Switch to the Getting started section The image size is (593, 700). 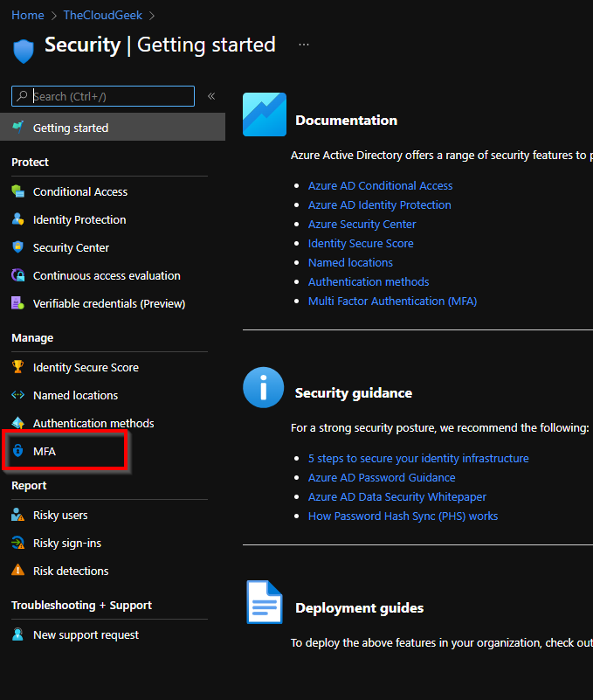tap(69, 126)
